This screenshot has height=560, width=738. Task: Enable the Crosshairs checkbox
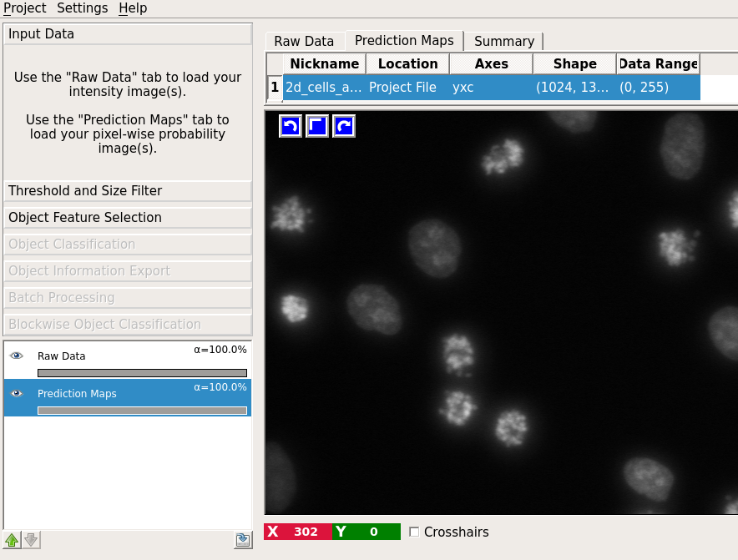pyautogui.click(x=413, y=532)
